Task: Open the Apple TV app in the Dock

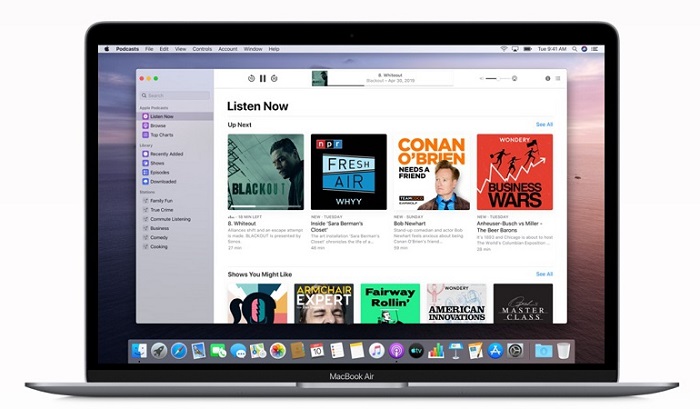Action: 416,351
